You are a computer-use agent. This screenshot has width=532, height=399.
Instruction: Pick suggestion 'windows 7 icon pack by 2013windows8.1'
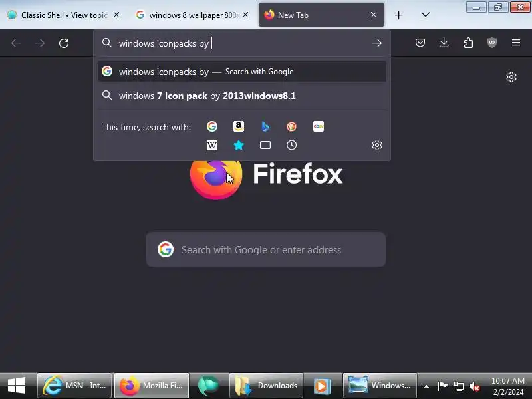242,96
